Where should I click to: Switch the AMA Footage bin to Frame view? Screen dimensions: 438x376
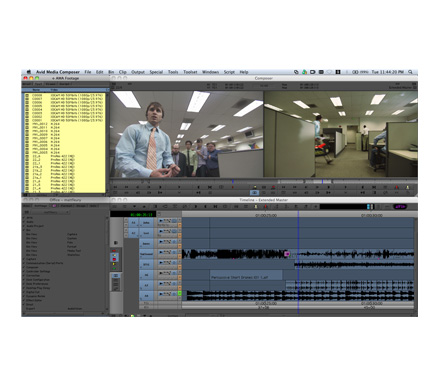(x=50, y=84)
